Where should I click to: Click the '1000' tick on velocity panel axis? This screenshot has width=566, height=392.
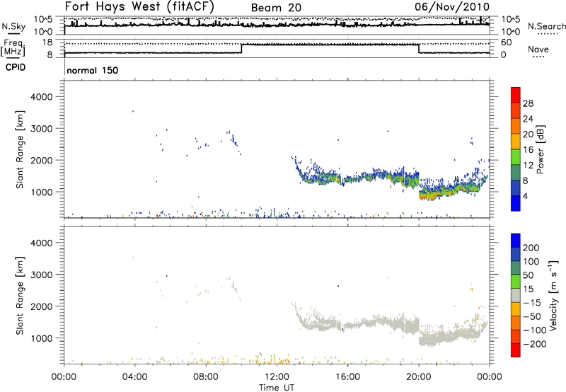pyautogui.click(x=42, y=338)
